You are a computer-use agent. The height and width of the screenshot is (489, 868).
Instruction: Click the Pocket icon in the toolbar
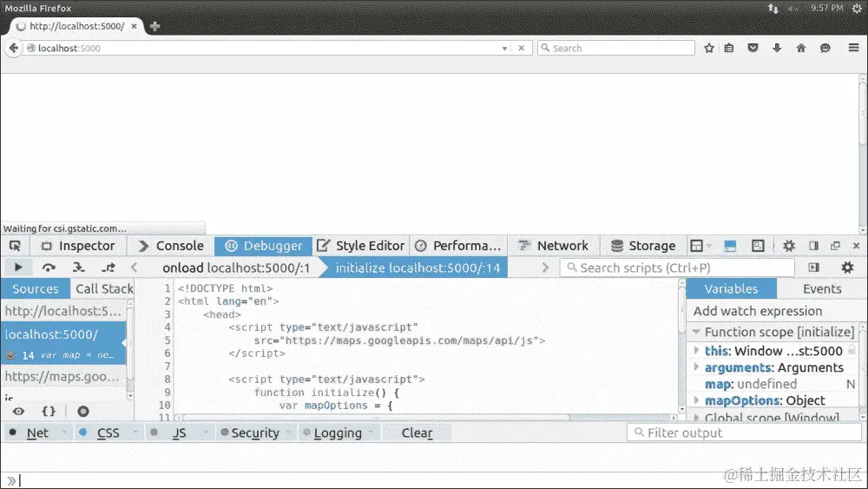(x=753, y=48)
